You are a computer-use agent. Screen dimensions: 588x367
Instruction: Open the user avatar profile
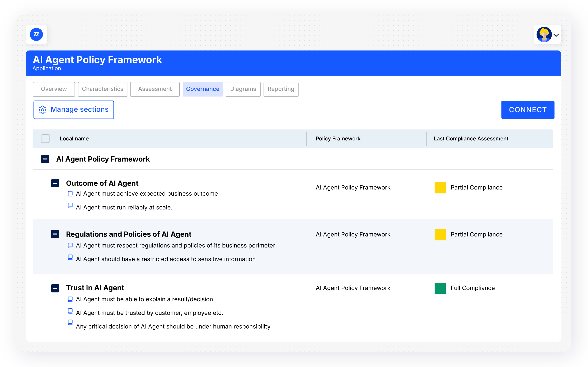544,35
